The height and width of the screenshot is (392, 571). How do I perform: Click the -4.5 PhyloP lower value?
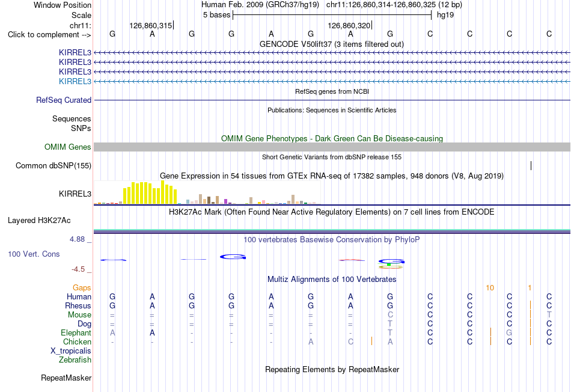point(78,269)
